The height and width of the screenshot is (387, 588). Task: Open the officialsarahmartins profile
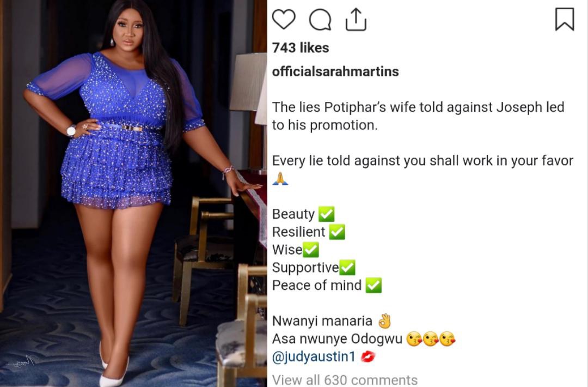[x=335, y=71]
